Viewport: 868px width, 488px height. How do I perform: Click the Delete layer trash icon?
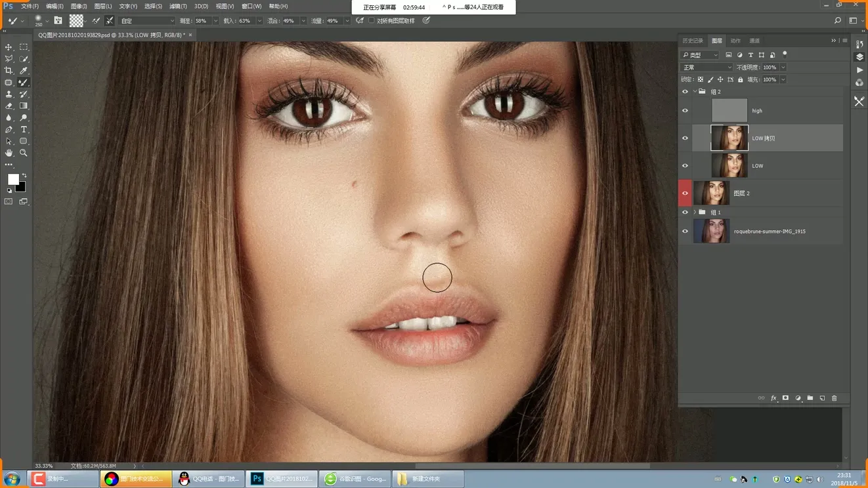click(x=835, y=398)
